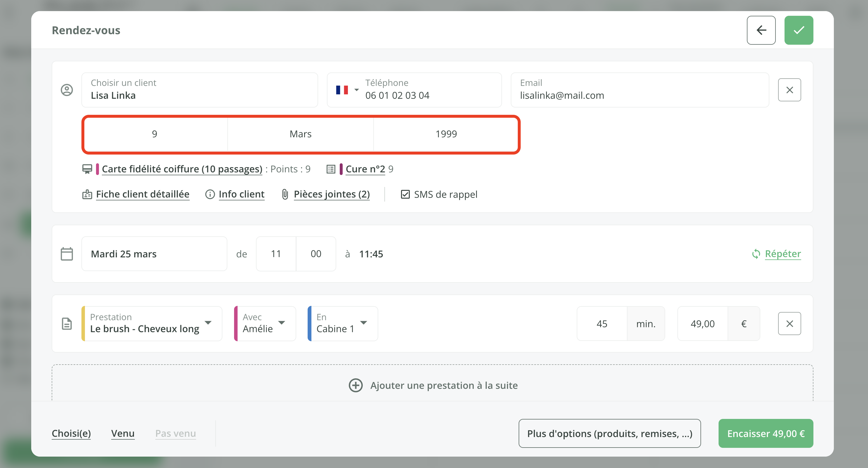Mark appointment status as Venu
This screenshot has width=868, height=468.
pyautogui.click(x=123, y=433)
